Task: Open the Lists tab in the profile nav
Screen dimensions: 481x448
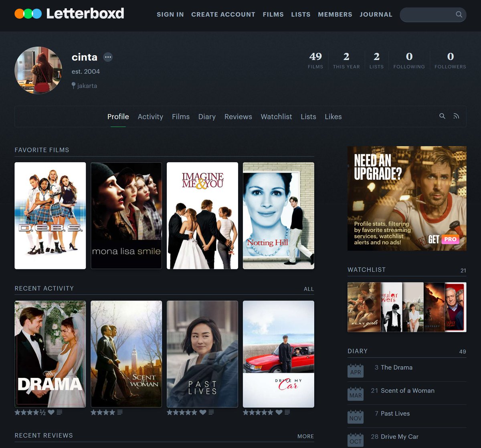Action: pos(308,117)
